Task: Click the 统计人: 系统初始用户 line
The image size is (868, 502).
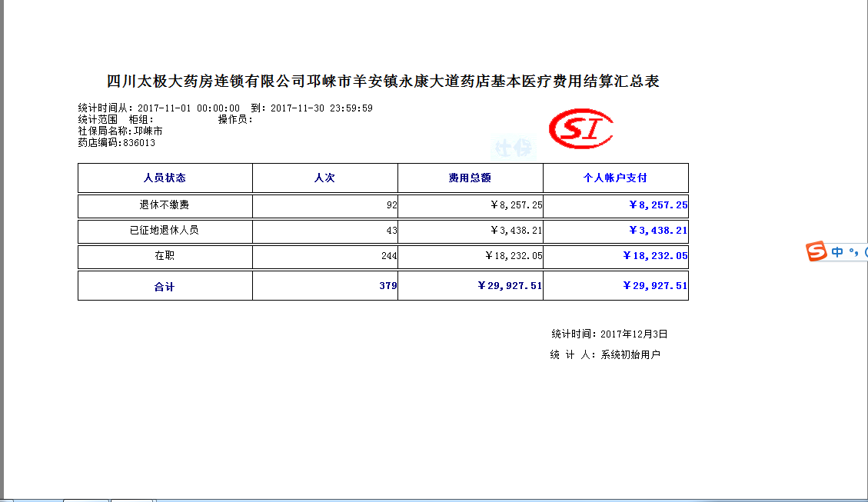Action: pos(606,354)
